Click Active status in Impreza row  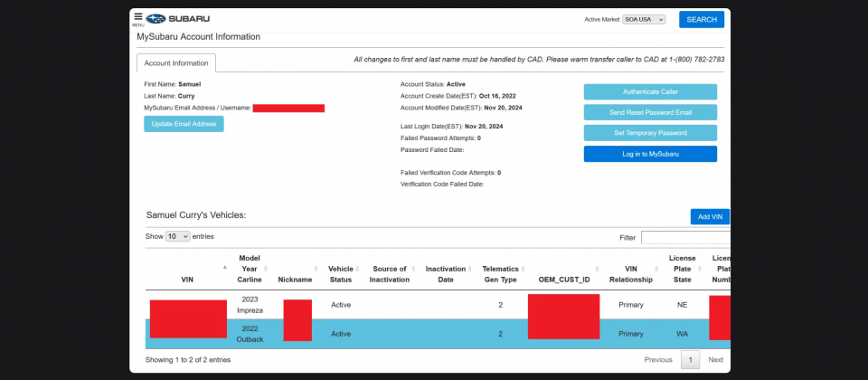(341, 305)
